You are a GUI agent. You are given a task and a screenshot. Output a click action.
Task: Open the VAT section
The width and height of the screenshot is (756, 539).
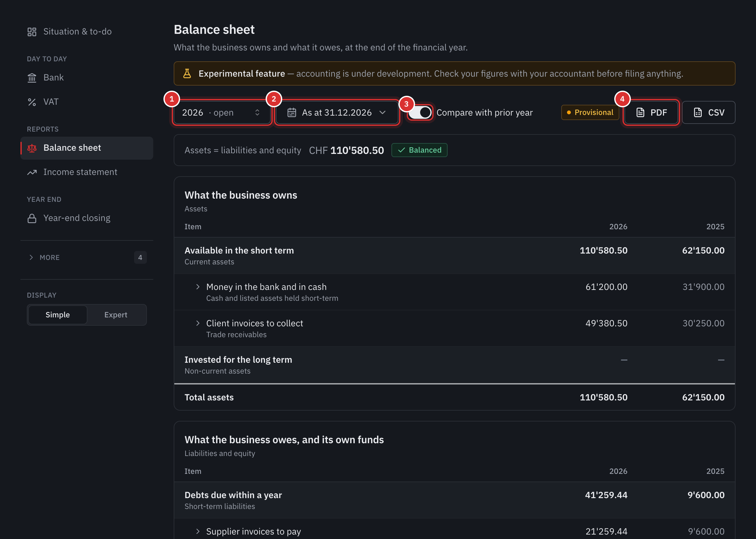(87, 102)
